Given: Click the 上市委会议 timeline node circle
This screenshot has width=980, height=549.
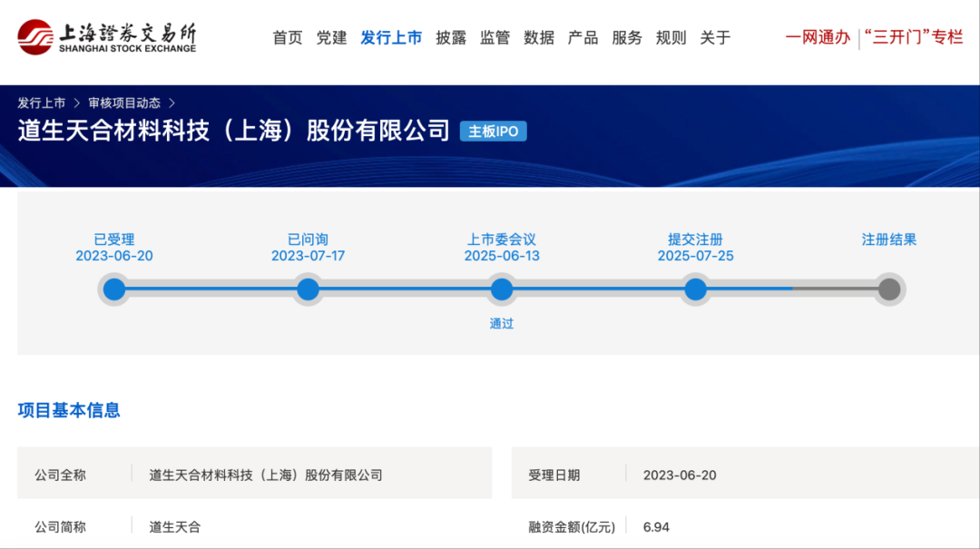Looking at the screenshot, I should (502, 289).
